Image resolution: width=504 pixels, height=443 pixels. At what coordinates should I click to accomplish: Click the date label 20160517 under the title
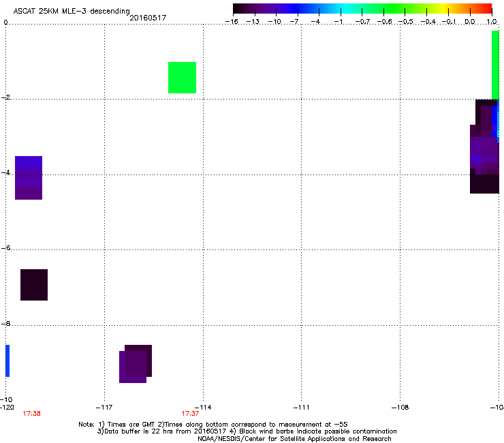point(148,18)
